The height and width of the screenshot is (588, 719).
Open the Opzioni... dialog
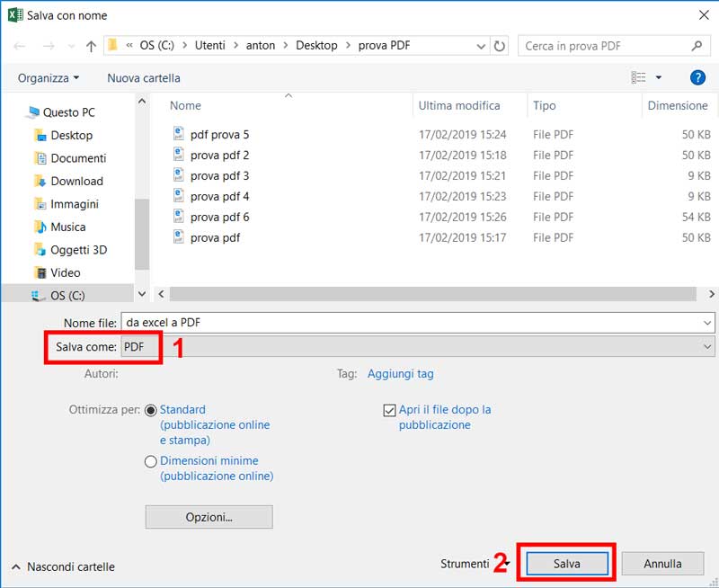click(x=209, y=517)
